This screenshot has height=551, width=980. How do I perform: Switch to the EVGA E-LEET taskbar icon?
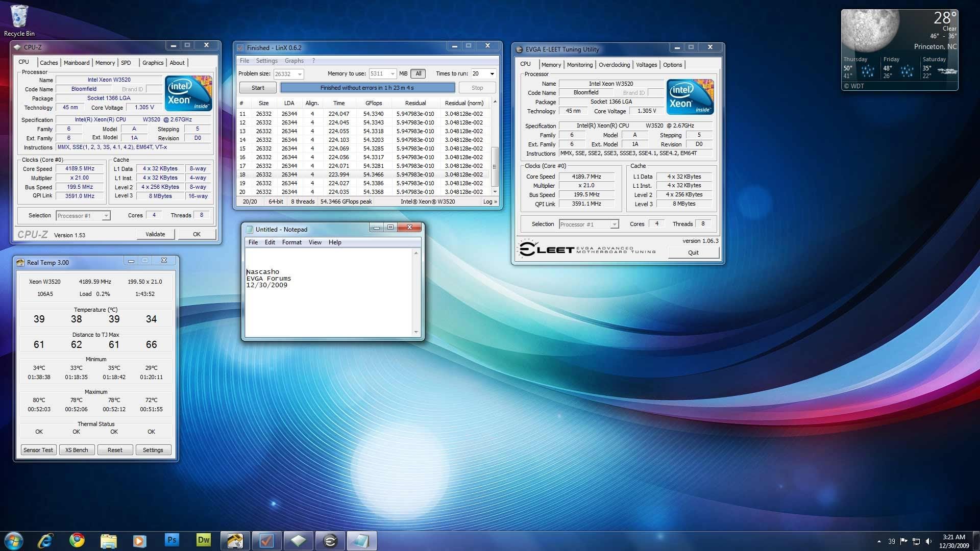coord(330,540)
